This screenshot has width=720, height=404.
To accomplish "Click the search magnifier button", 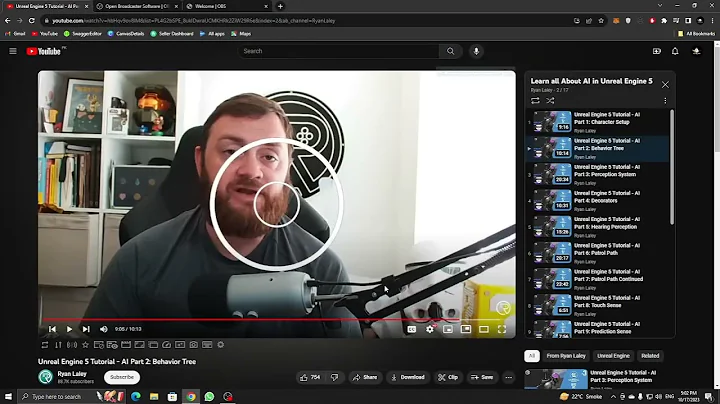I will 450,51.
